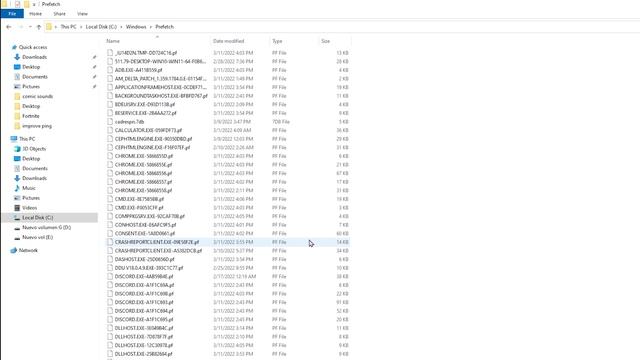Click folder icon beside improve ping
Viewport: 640px width, 360px height.
click(x=17, y=126)
